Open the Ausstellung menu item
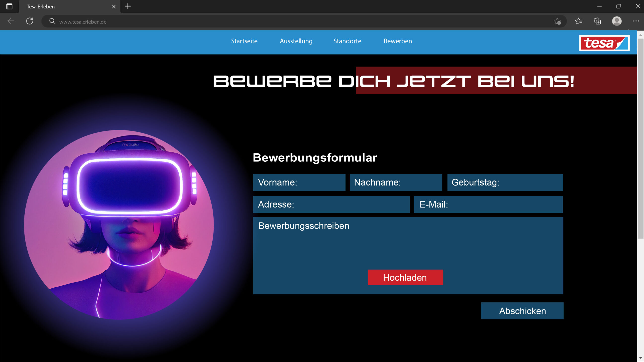The height and width of the screenshot is (362, 644). point(296,41)
